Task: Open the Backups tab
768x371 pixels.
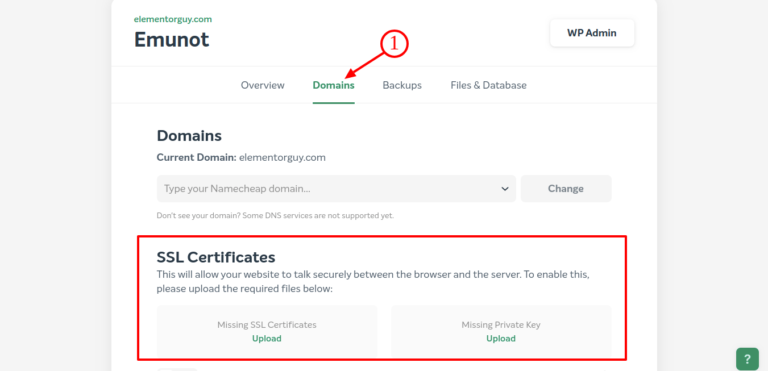Action: click(x=402, y=85)
